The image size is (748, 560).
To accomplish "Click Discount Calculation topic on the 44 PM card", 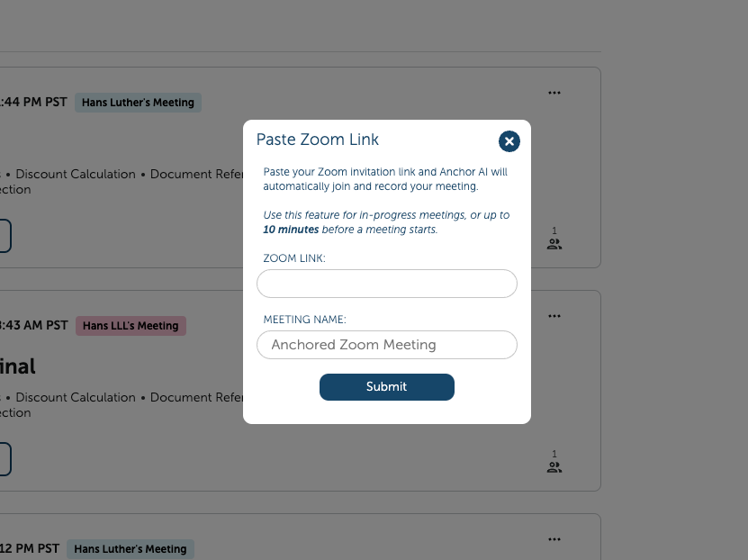I will (76, 174).
